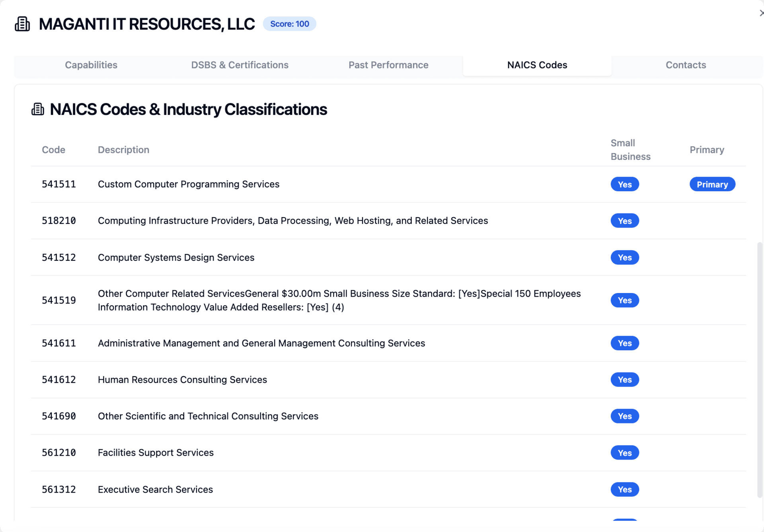Click the icon next to NAICS Codes heading

coord(38,109)
